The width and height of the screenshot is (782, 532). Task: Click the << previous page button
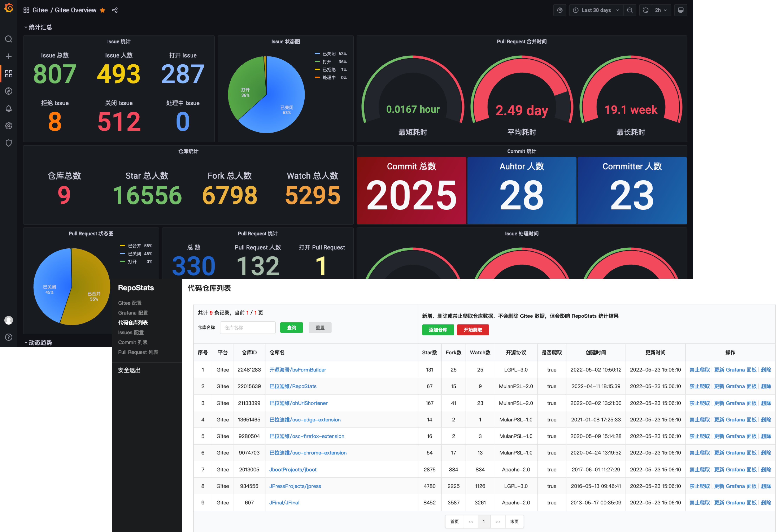pyautogui.click(x=471, y=521)
